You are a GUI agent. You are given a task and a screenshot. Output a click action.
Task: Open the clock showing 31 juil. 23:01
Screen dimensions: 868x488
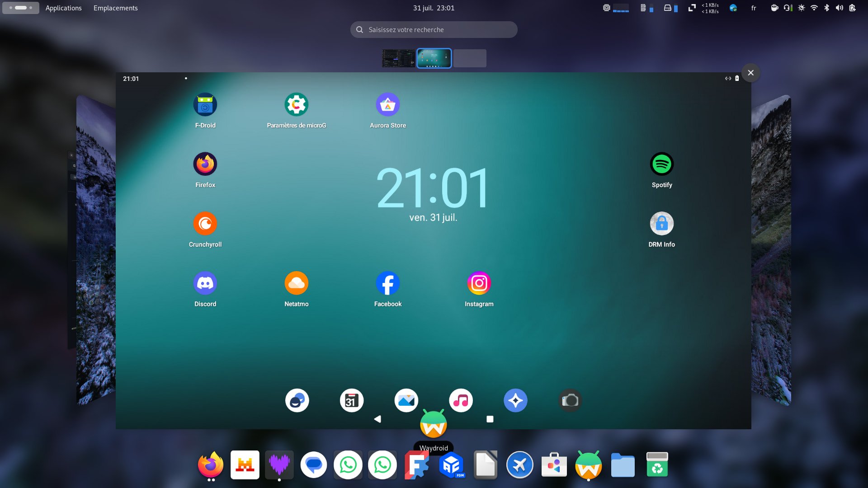tap(434, 8)
